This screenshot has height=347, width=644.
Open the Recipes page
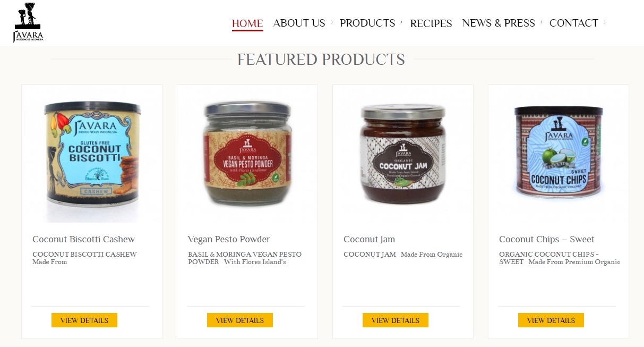click(x=431, y=23)
